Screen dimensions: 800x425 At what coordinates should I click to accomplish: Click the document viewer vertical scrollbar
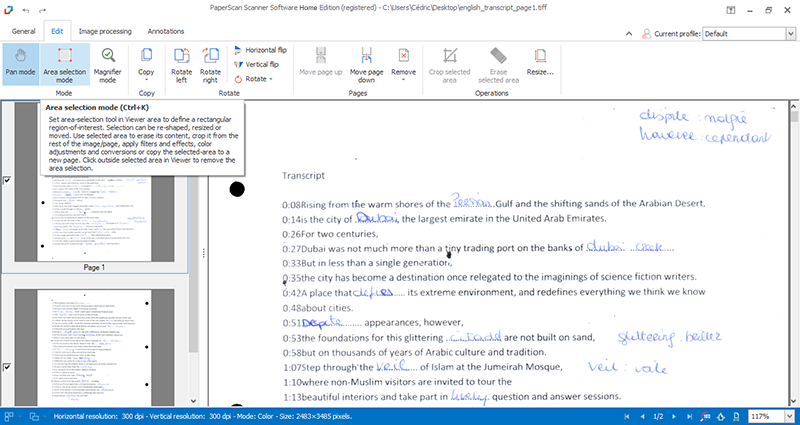pos(794,255)
